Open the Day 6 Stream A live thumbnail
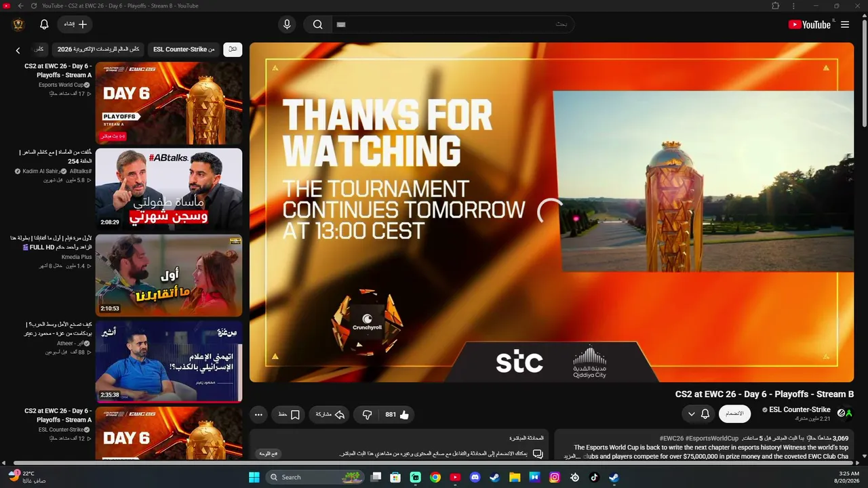Viewport: 868px width, 488px height. pos(169,103)
